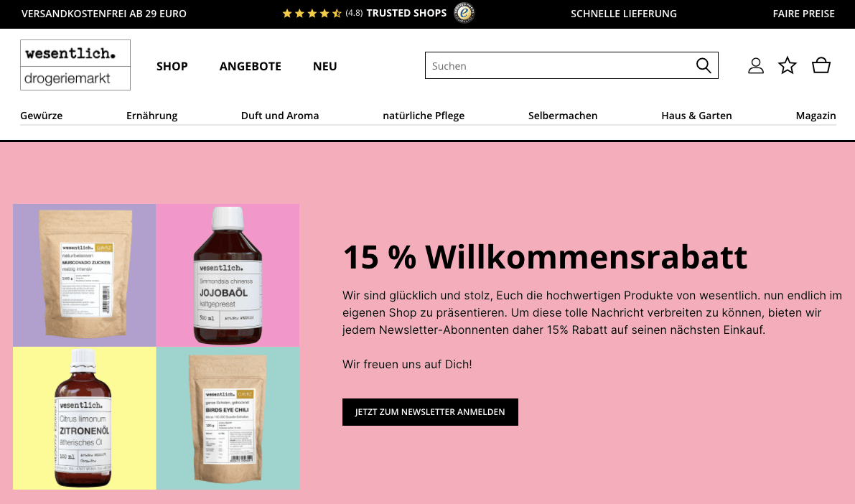The image size is (855, 504).
Task: Open the wishlist star icon
Action: click(787, 65)
